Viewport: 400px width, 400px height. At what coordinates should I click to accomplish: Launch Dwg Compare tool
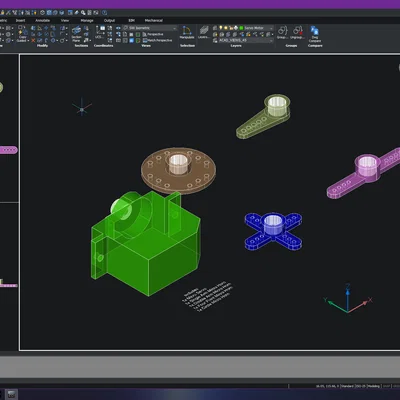click(x=315, y=34)
